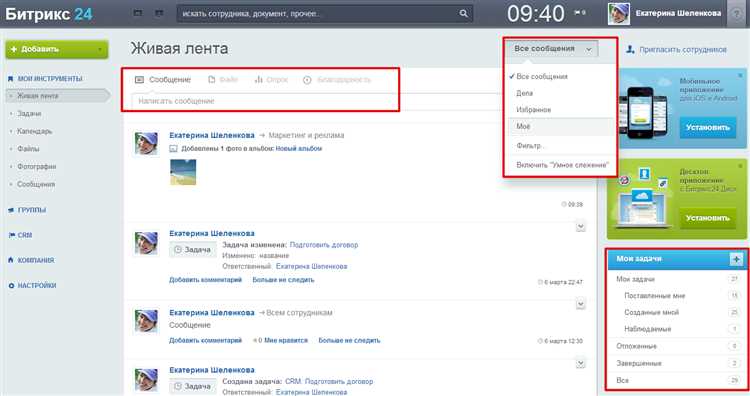The width and height of the screenshot is (750, 396).
Task: Choose Избранное in the filter menu
Action: tap(534, 110)
